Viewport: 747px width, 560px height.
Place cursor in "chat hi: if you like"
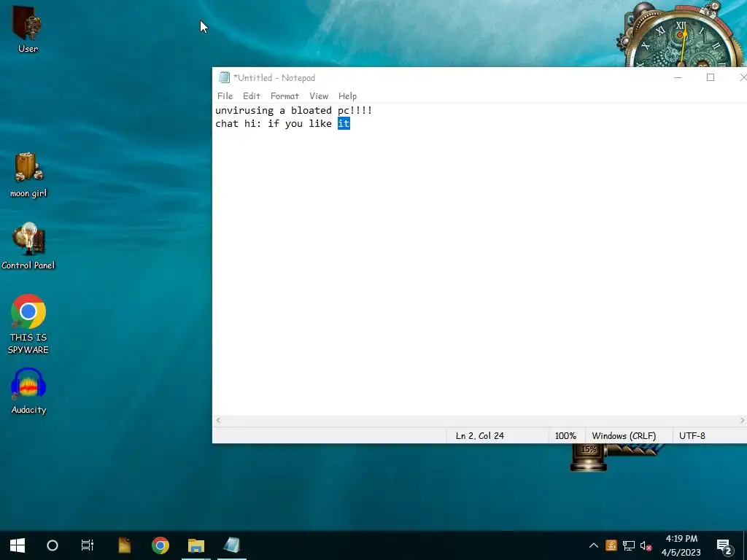[x=274, y=124]
